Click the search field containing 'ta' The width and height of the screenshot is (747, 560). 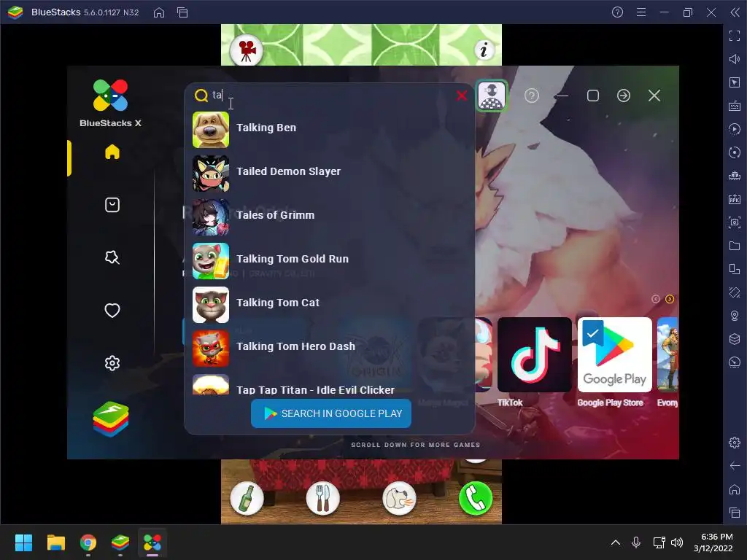coord(331,96)
